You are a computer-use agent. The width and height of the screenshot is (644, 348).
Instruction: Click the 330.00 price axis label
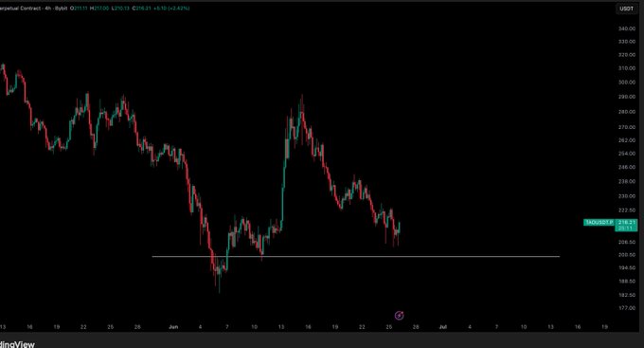[x=626, y=42]
